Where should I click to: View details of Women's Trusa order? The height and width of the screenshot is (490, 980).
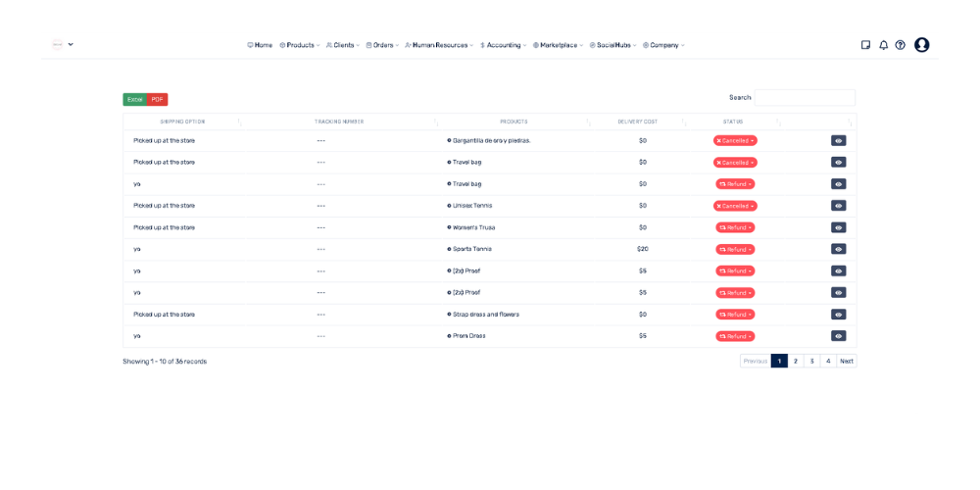[838, 227]
